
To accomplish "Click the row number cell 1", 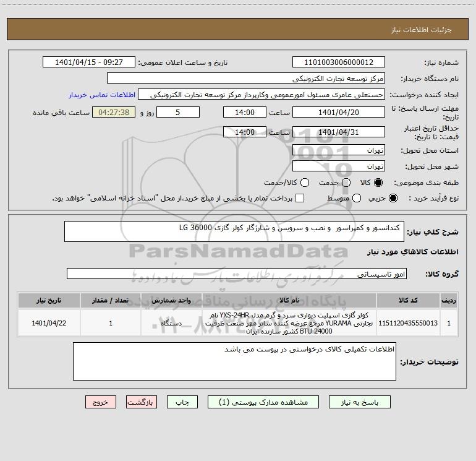I will click(x=449, y=323).
